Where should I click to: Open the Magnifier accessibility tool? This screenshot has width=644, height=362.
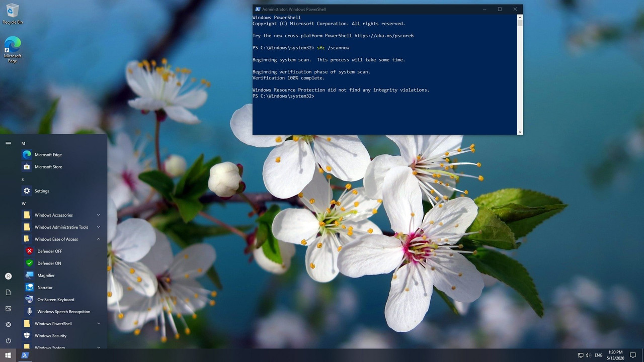click(46, 275)
